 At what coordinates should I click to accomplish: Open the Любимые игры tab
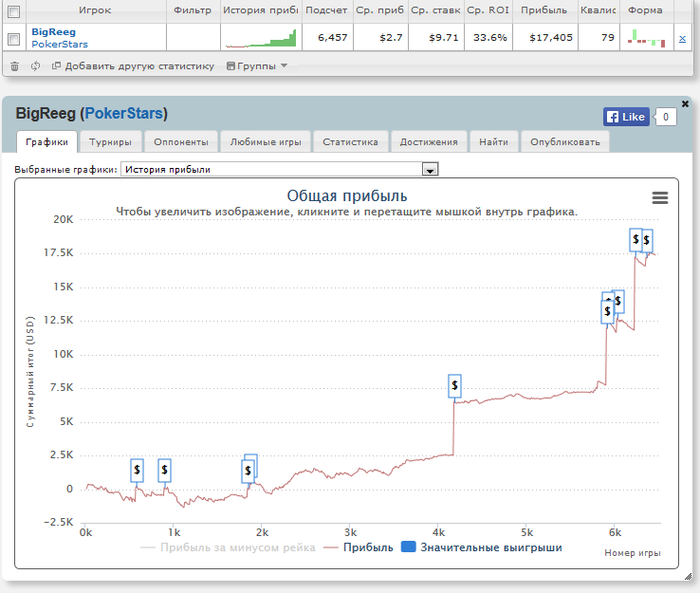tap(266, 142)
